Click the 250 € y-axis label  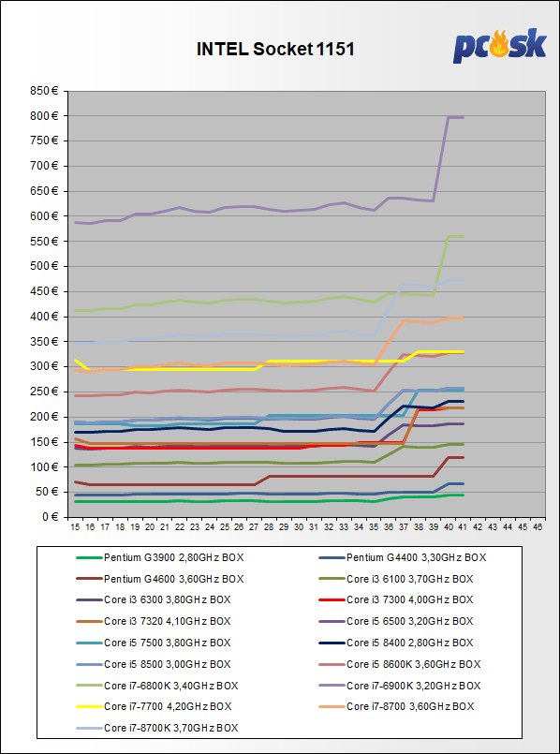tap(46, 392)
